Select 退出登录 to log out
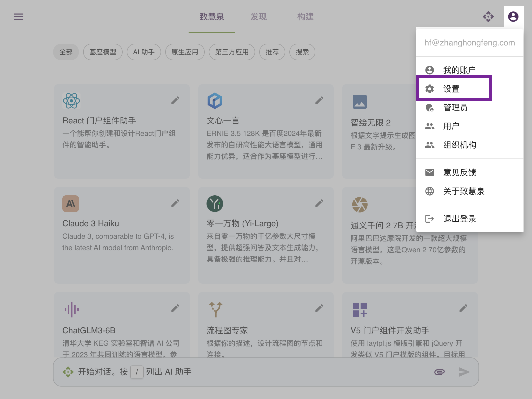This screenshot has width=532, height=399. pos(470,219)
